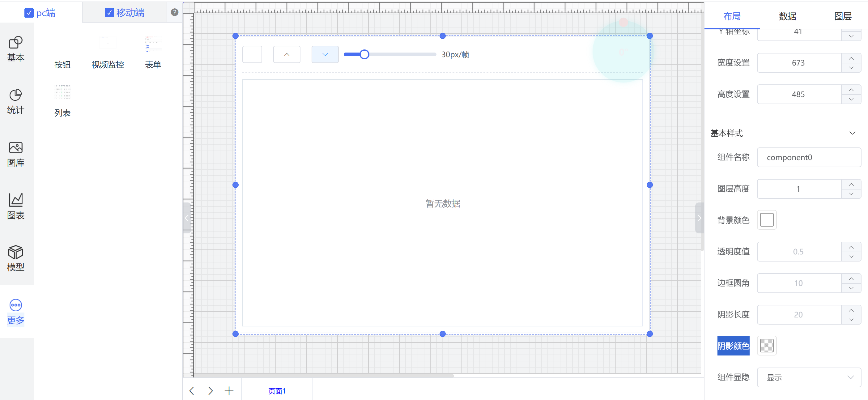Screen dimensions: 868x400
Task: Click the empty checkbox in canvas component
Action: click(252, 54)
